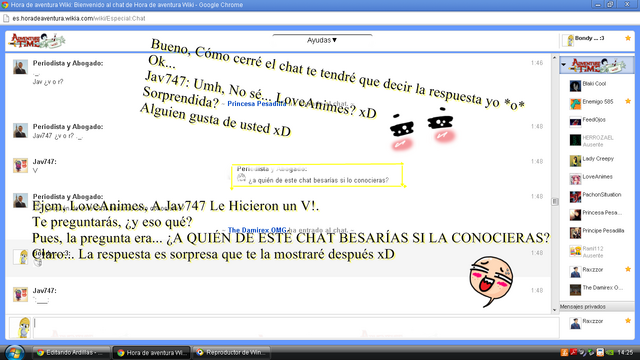This screenshot has width=640, height=360.
Task: Click the Mensajes privados header
Action: [x=597, y=307]
